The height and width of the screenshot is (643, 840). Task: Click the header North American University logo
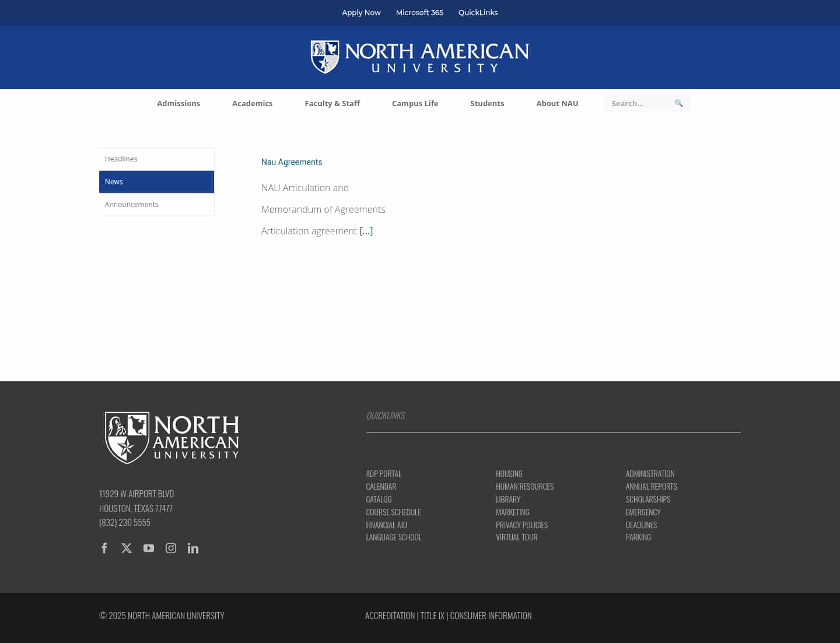(419, 57)
